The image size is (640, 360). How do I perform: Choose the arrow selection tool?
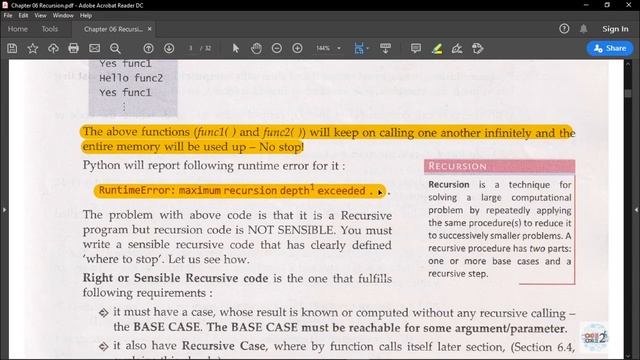pyautogui.click(x=236, y=48)
